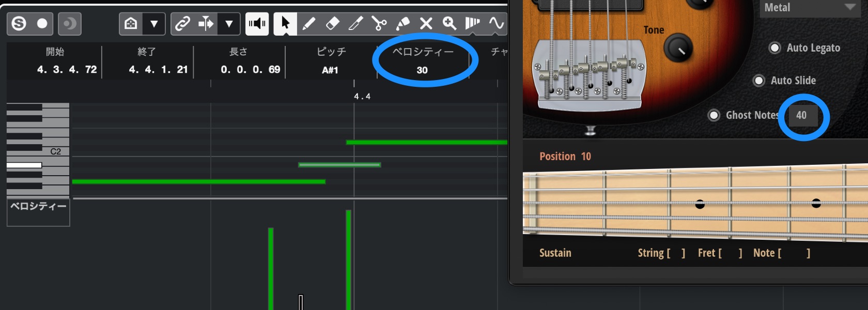Click the green velocity bar left of 4.4
The image size is (868, 310).
pyautogui.click(x=271, y=269)
